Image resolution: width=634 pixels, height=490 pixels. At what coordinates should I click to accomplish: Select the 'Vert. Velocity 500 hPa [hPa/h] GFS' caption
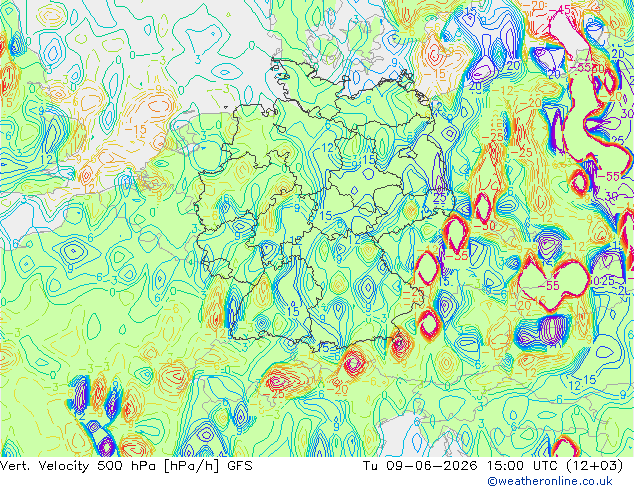tap(126, 466)
